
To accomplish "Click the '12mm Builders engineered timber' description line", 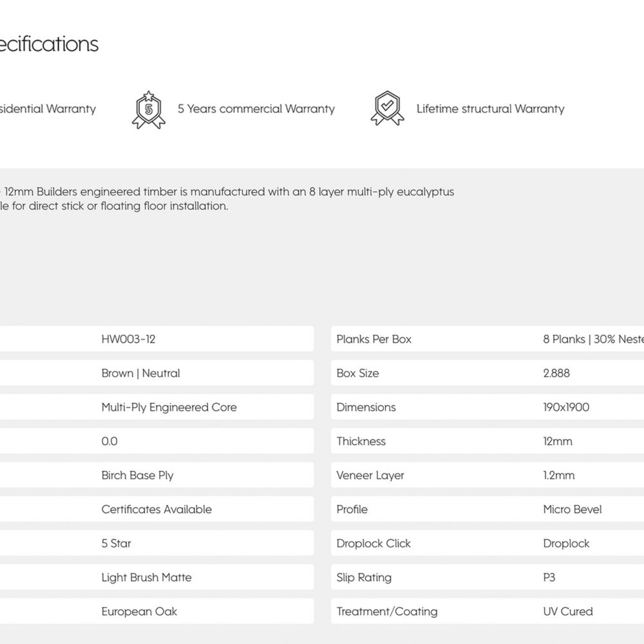I will coord(227,192).
